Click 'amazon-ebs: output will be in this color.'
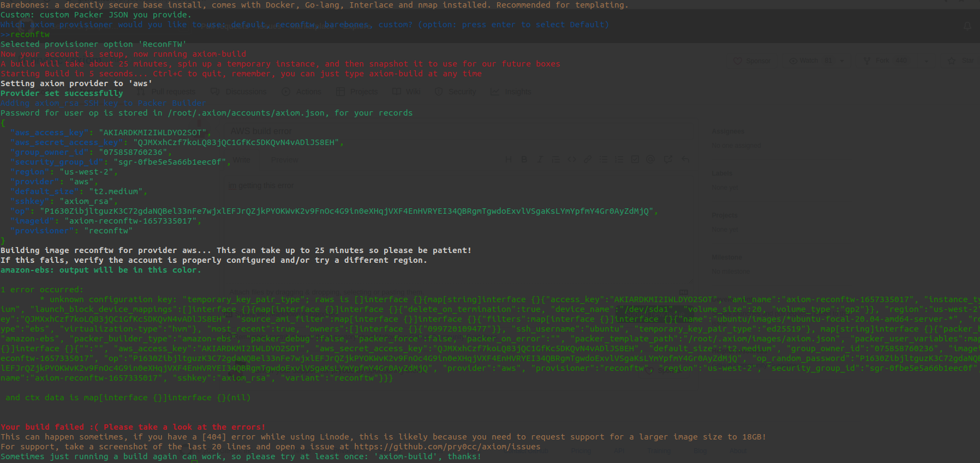This screenshot has width=980, height=463. [101, 270]
